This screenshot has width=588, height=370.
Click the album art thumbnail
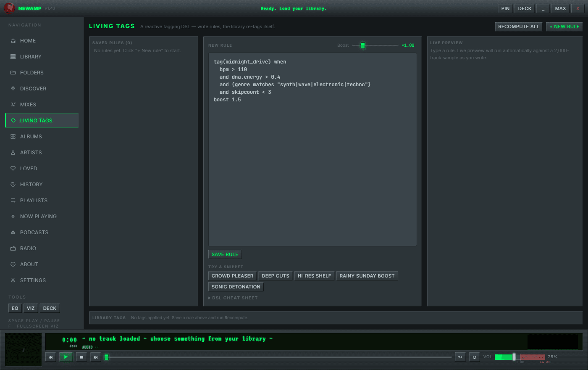tap(24, 349)
